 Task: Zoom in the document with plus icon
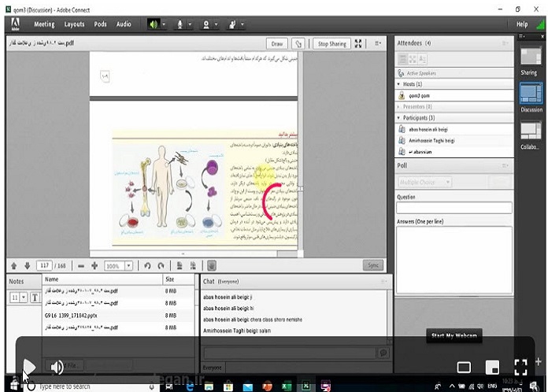click(x=94, y=266)
